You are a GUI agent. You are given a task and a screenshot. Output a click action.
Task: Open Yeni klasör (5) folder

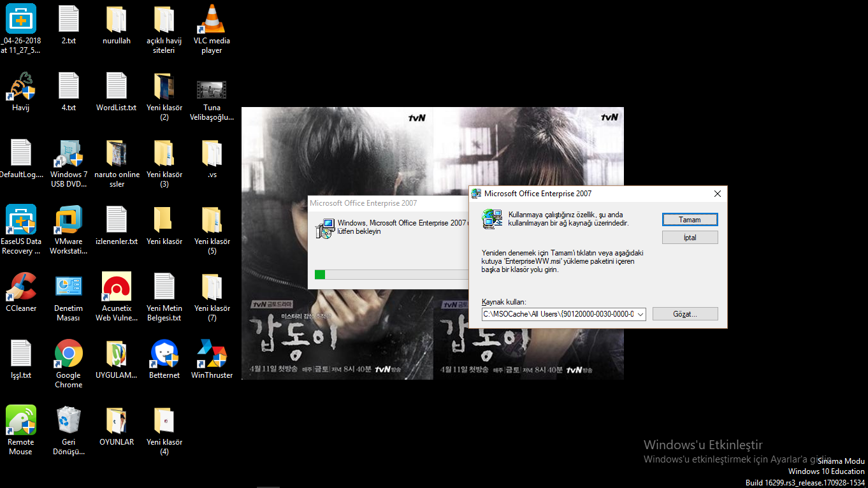(212, 231)
